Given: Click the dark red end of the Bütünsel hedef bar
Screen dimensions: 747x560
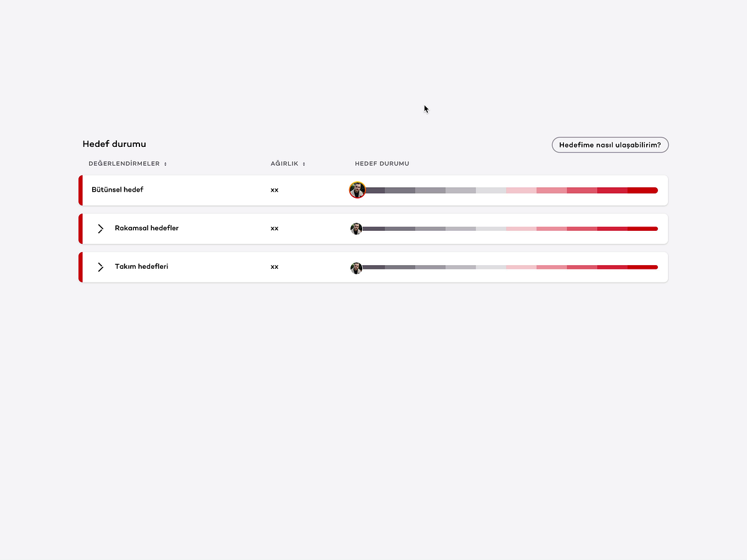Looking at the screenshot, I should click(642, 190).
